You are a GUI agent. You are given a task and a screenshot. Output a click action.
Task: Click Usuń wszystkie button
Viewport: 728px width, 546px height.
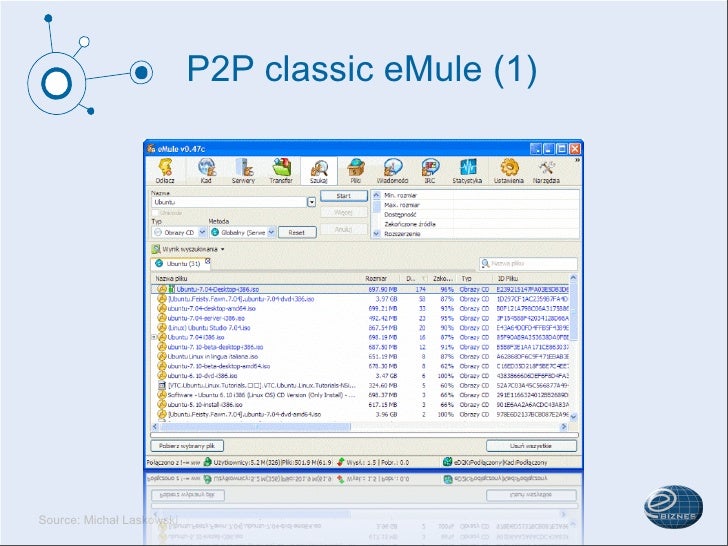[531, 446]
